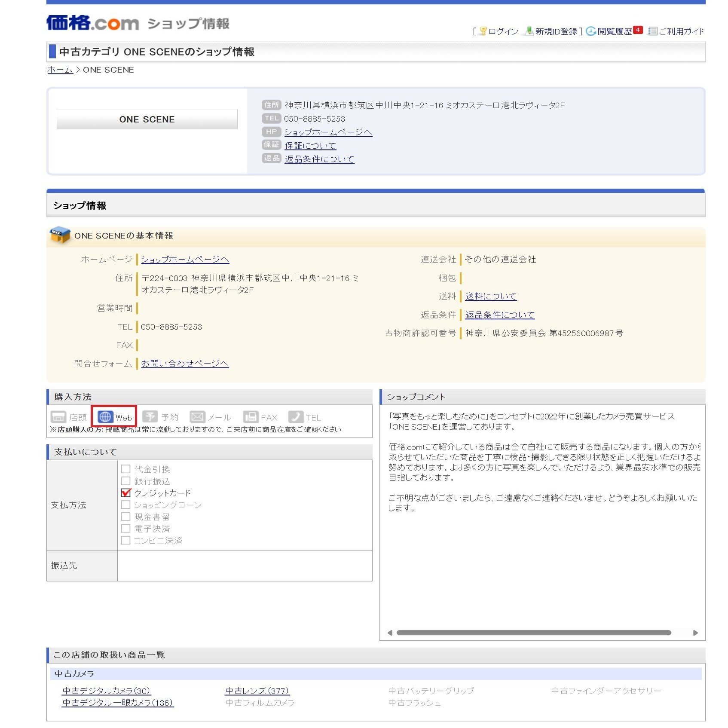This screenshot has width=728, height=728.
Task: Toggle the 現金書留 checkbox
Action: point(126,517)
